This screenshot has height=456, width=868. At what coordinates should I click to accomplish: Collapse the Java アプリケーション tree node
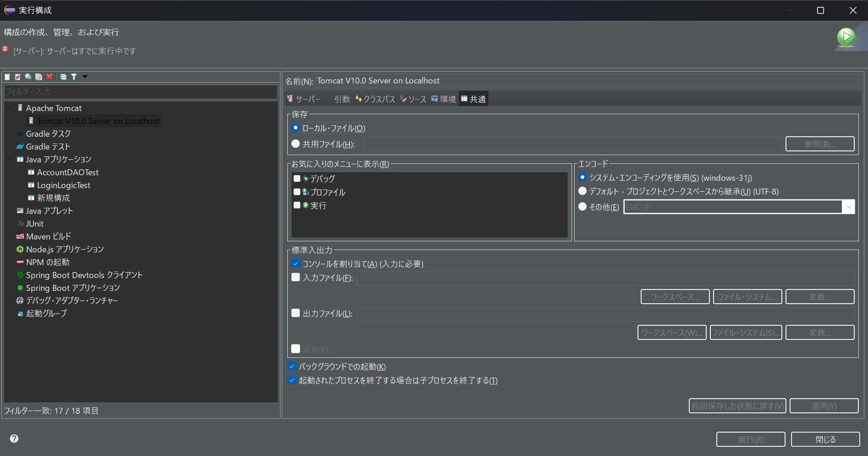10,160
